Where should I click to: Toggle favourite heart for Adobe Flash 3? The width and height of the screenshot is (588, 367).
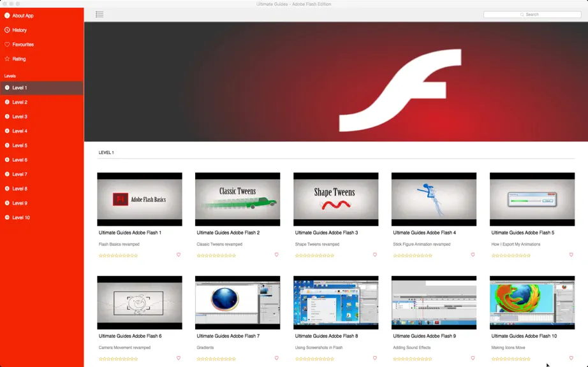click(x=374, y=255)
